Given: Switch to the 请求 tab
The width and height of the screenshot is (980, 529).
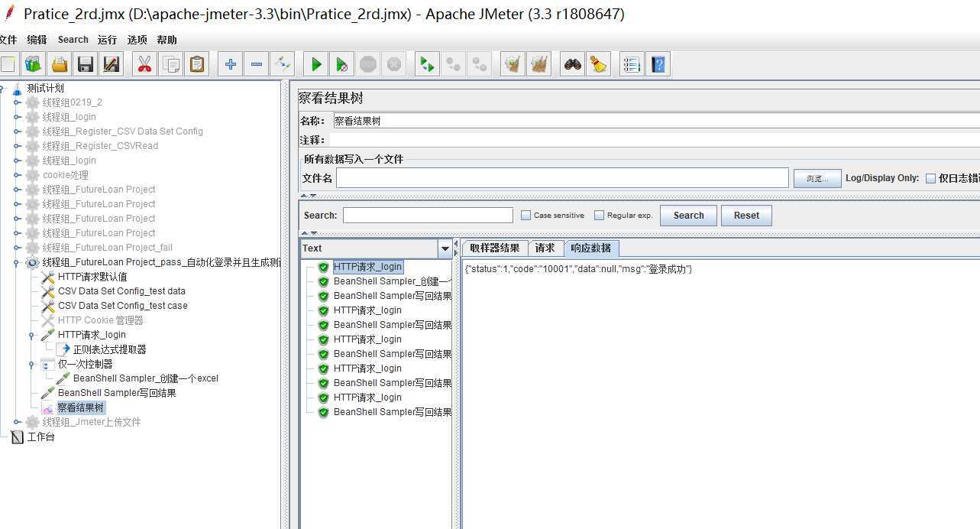Looking at the screenshot, I should coord(545,248).
